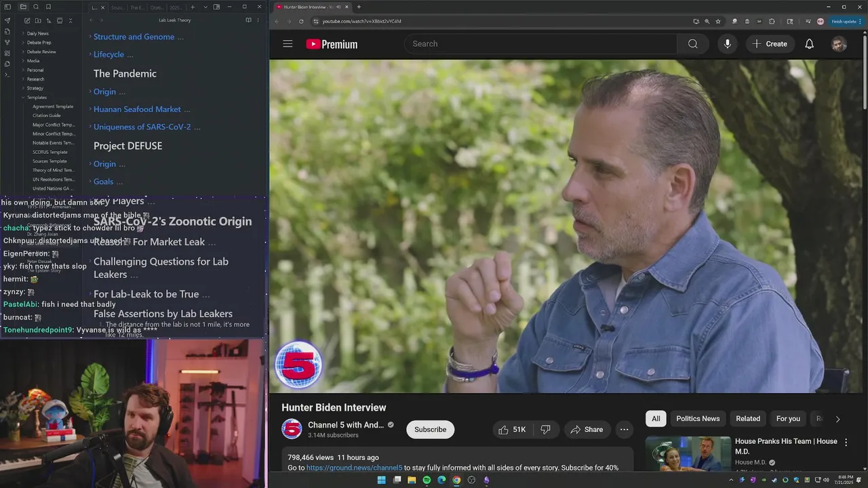This screenshot has width=868, height=488.
Task: Collapse the Templates folder
Action: coord(37,98)
